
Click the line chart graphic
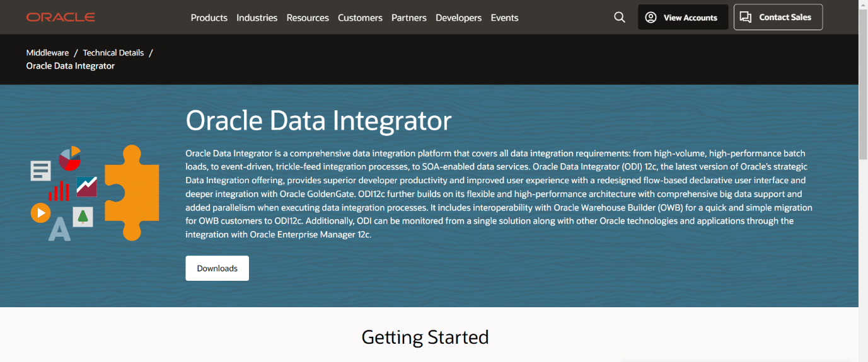coord(87,186)
